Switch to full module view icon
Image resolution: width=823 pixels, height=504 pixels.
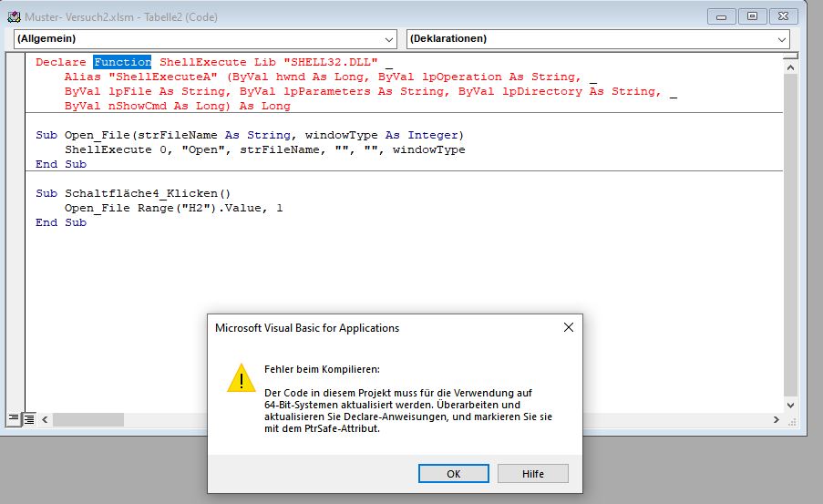click(x=29, y=419)
